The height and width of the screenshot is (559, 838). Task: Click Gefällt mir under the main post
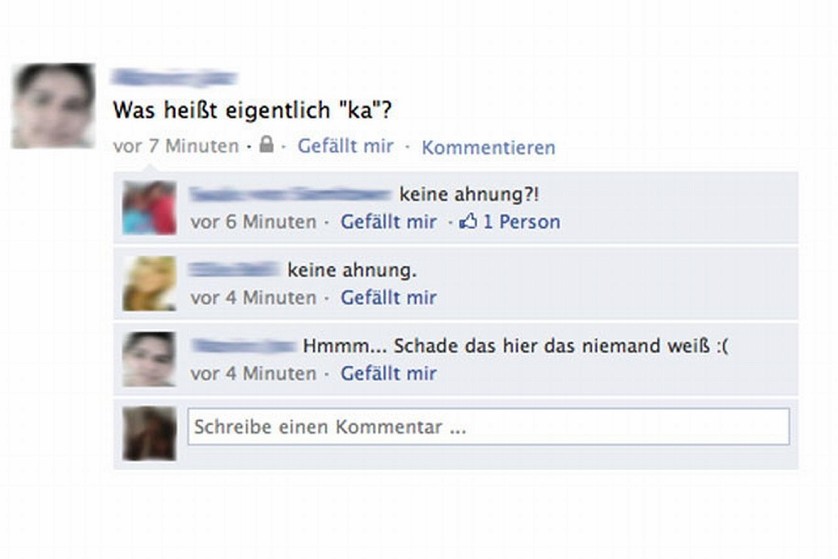pyautogui.click(x=345, y=146)
